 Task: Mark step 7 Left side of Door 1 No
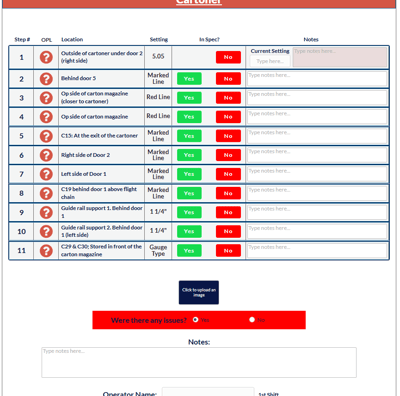(x=228, y=174)
